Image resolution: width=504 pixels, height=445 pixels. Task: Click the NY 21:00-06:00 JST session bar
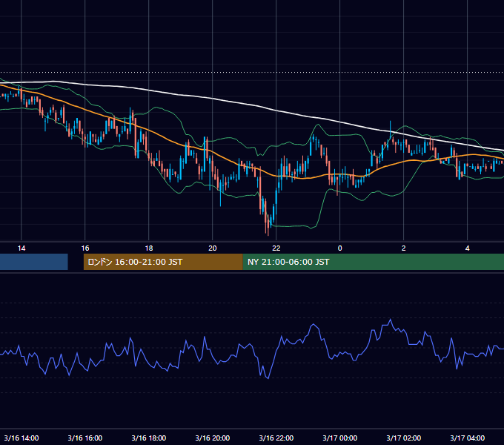[x=373, y=262]
